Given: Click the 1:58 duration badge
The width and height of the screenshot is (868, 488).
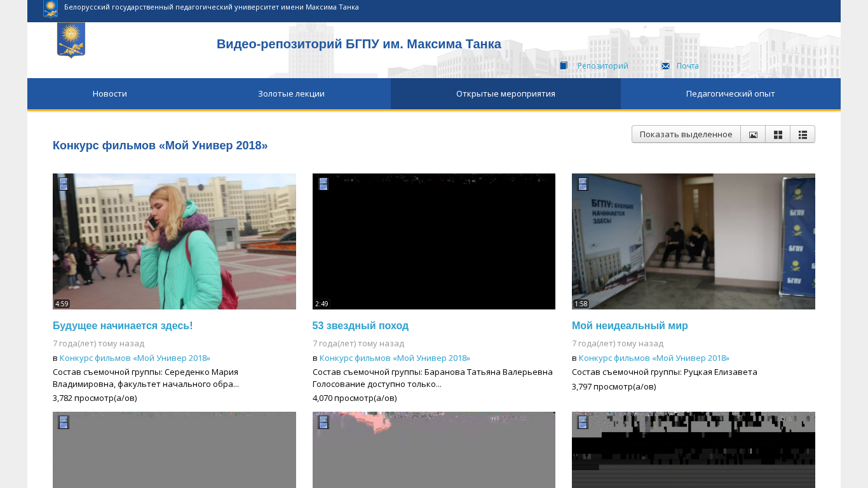Looking at the screenshot, I should 581,304.
